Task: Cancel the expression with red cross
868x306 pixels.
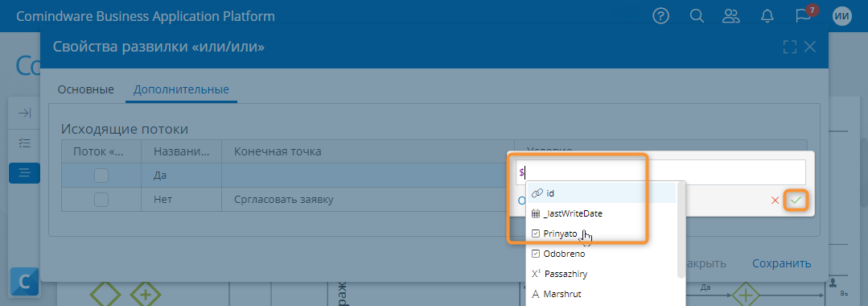Action: click(x=775, y=201)
